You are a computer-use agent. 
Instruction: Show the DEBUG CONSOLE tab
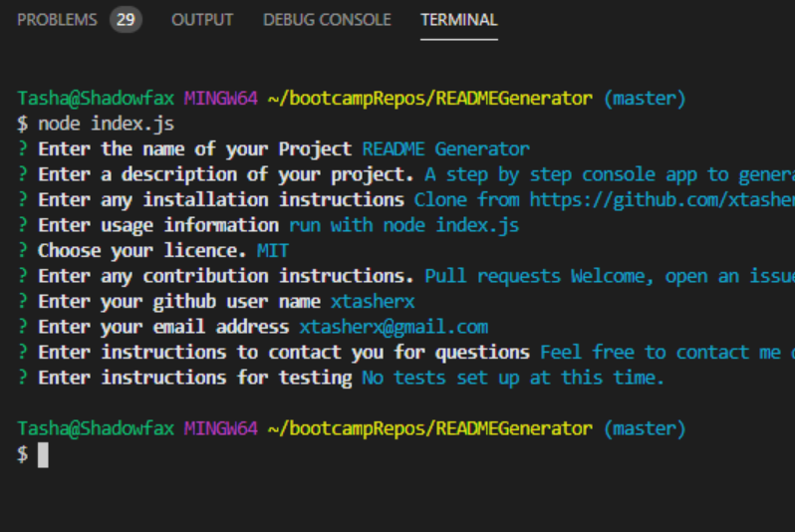327,20
